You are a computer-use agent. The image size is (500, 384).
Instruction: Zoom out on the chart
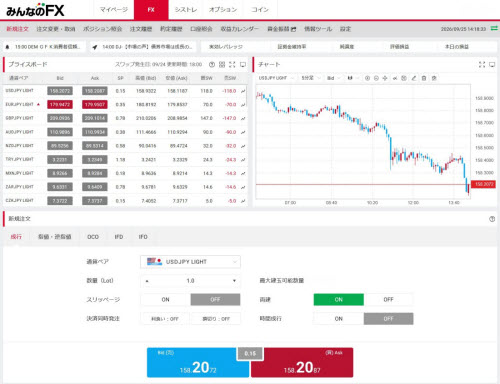[376, 78]
